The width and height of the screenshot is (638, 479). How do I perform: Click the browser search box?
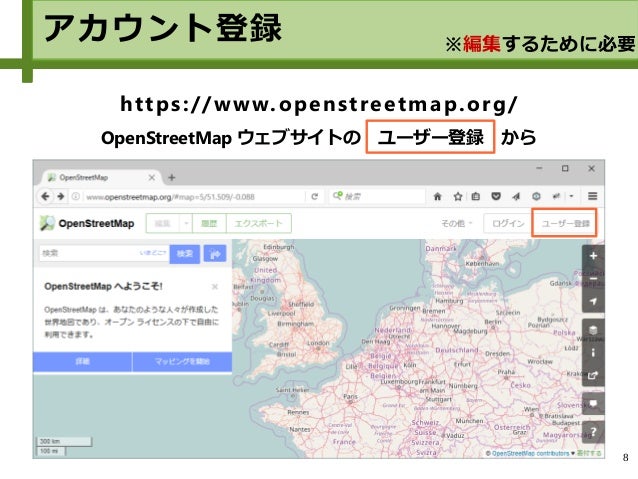[377, 197]
